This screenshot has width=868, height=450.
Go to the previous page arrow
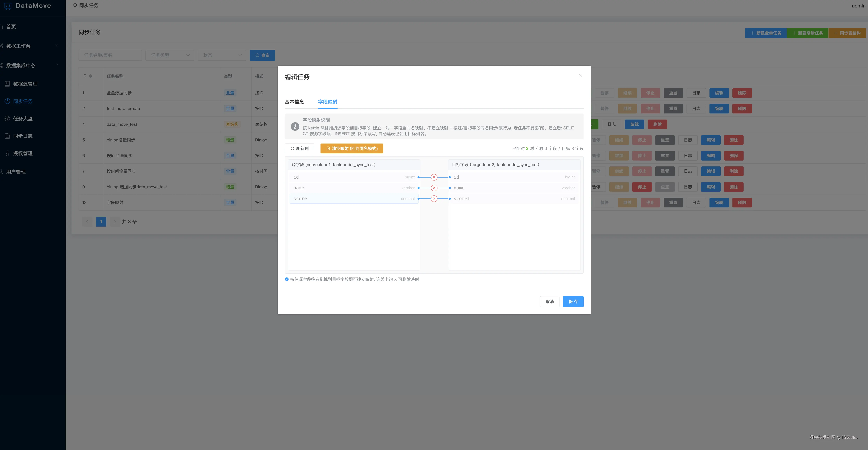[87, 222]
